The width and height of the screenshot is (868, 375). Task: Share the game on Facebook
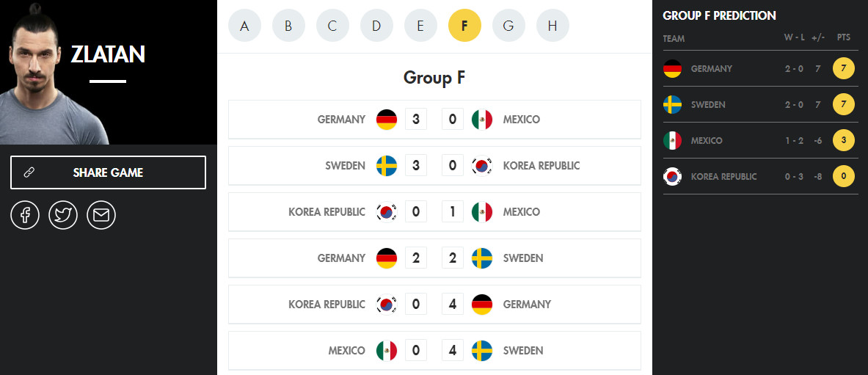pos(25,215)
